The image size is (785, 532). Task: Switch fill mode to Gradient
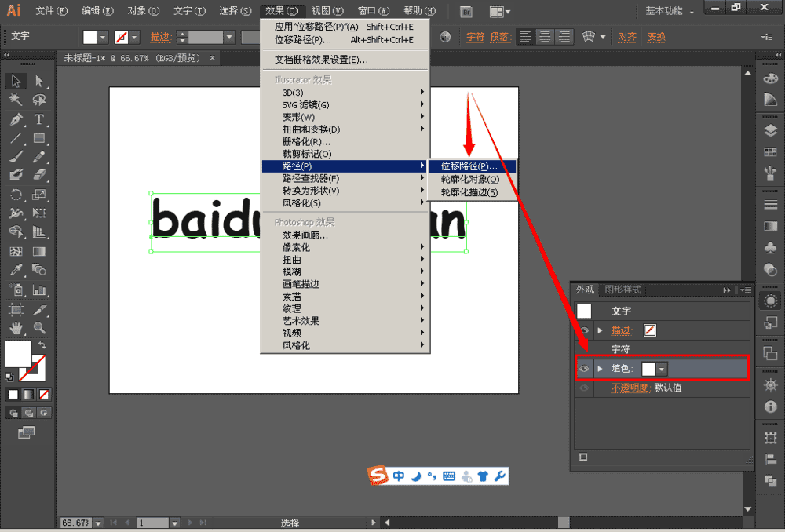tap(28, 395)
